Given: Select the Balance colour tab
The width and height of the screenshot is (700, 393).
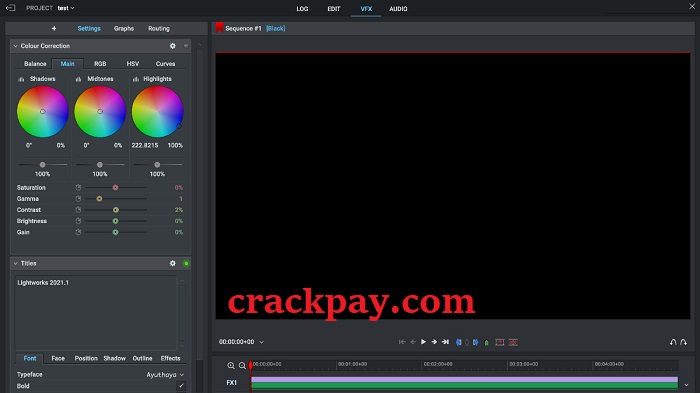Looking at the screenshot, I should (x=35, y=64).
